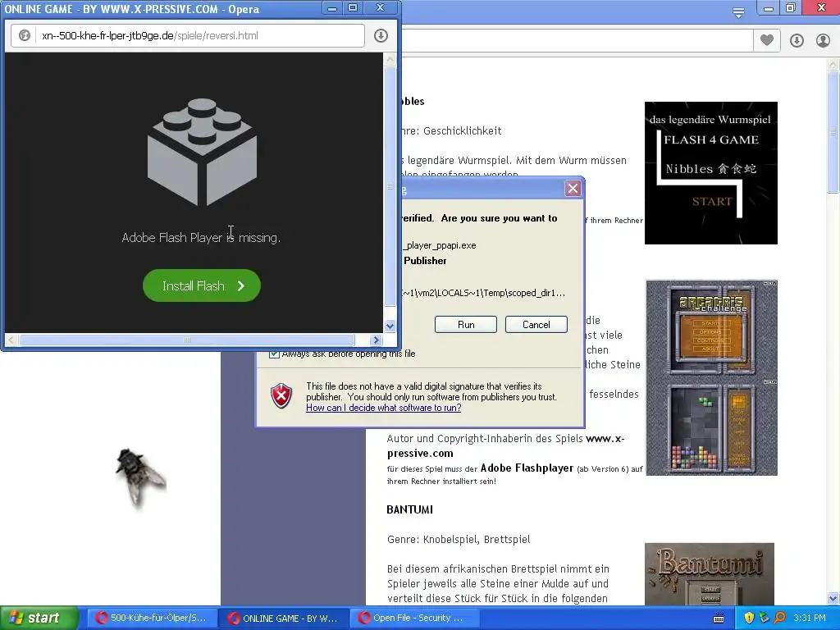Close the ONLINE GAME popup window

(x=381, y=8)
